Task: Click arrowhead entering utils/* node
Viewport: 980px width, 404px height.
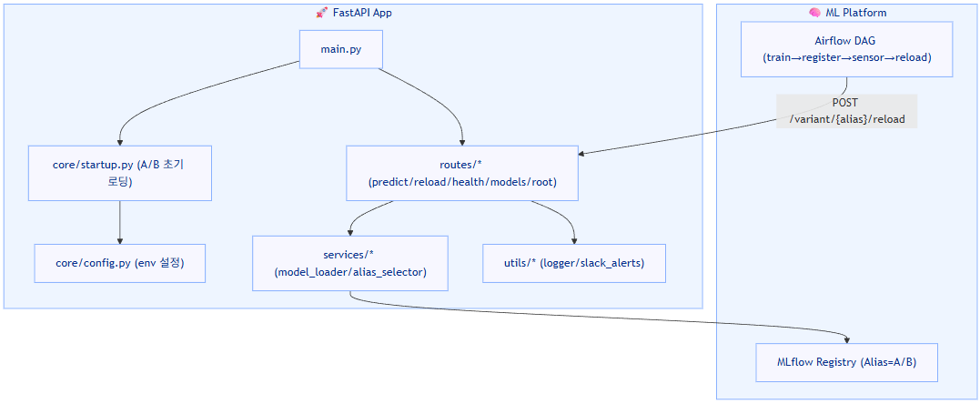Action: click(x=574, y=240)
